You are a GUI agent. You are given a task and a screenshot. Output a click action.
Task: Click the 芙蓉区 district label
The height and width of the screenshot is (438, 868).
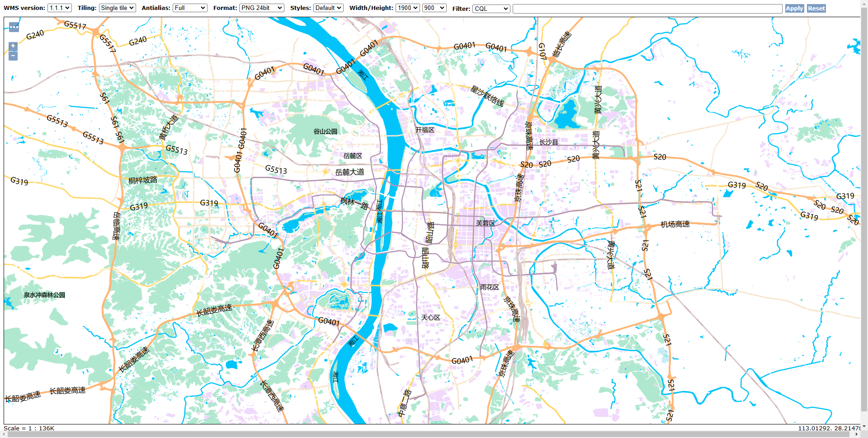[486, 223]
